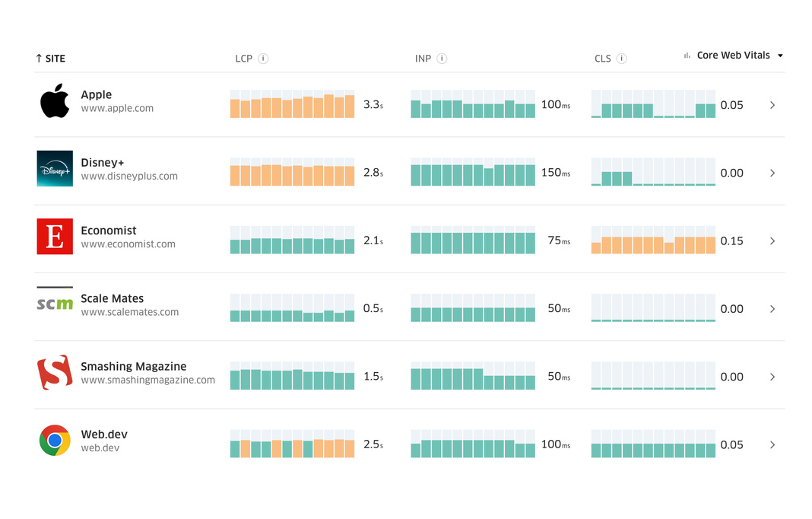The height and width of the screenshot is (519, 812).
Task: Sort by the SITE column header
Action: coord(51,59)
